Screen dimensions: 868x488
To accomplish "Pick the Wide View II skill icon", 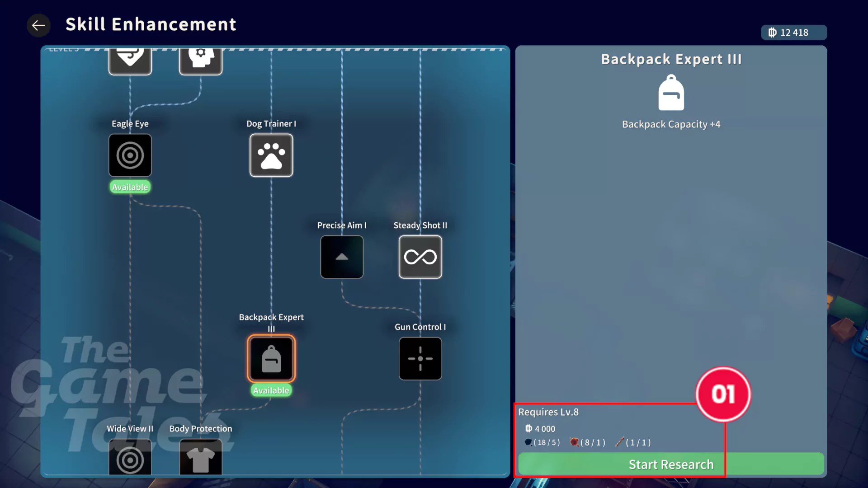I will (x=130, y=457).
